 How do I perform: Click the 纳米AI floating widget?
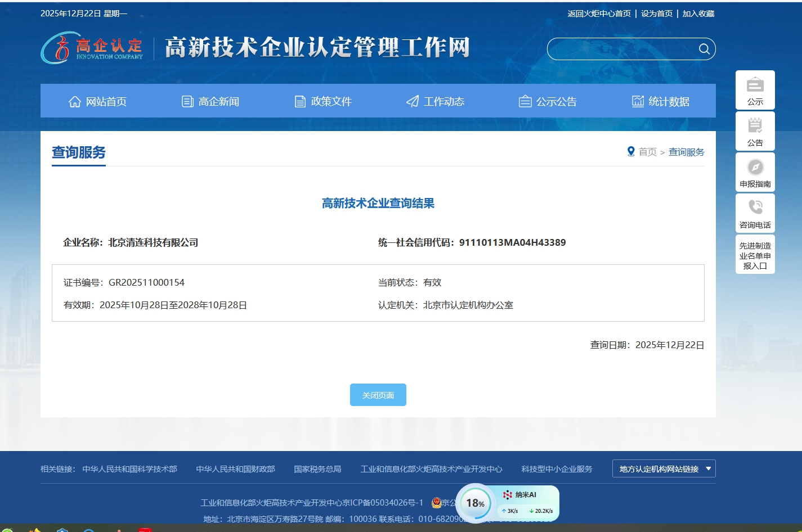tap(526, 495)
